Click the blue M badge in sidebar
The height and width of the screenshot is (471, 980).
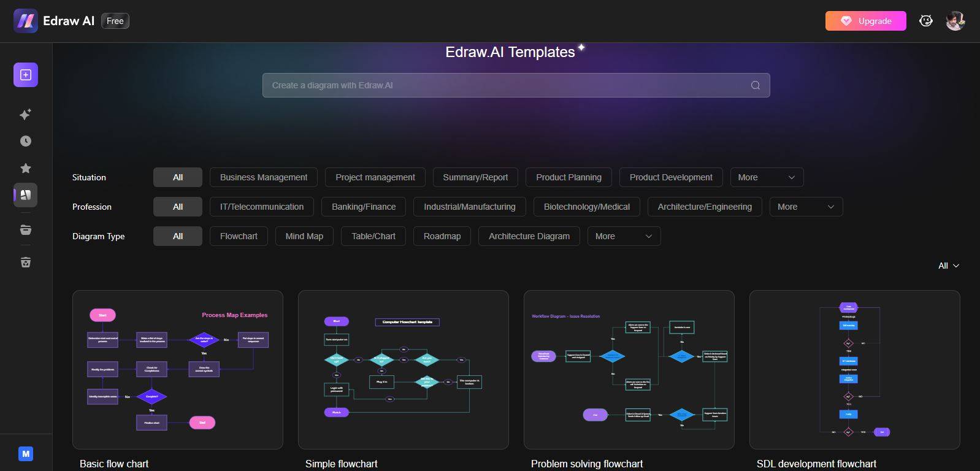[26, 454]
